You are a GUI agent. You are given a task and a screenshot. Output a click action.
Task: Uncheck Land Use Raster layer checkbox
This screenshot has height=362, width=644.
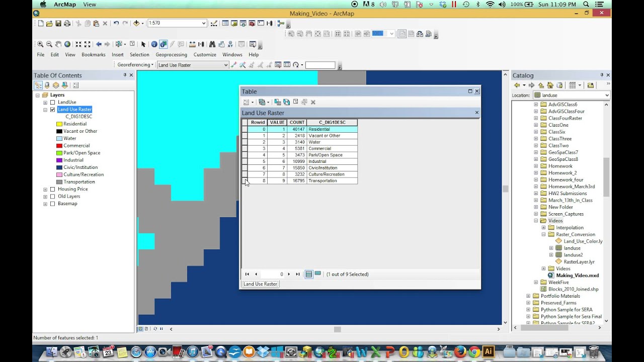point(52,109)
